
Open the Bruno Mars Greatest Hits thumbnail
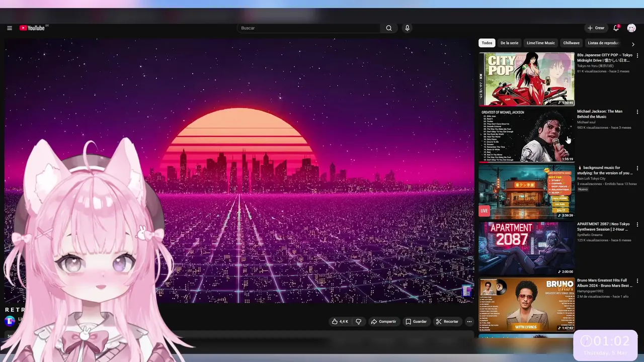[526, 304]
